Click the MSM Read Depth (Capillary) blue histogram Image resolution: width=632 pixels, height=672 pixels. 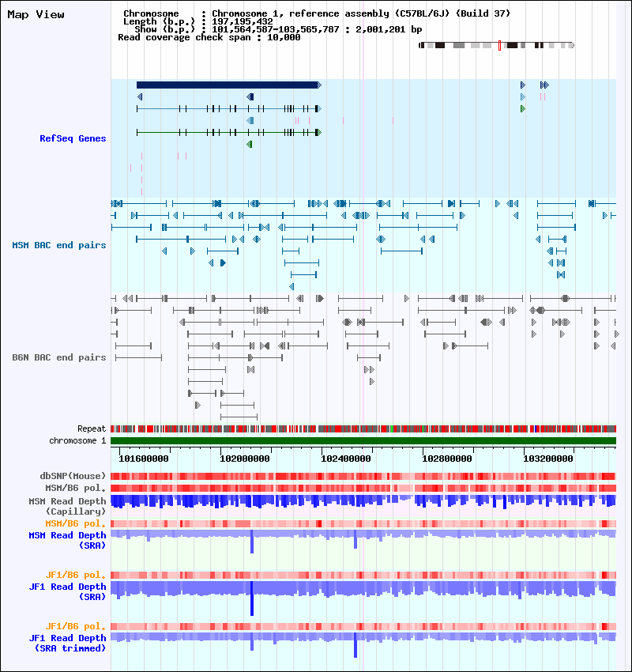363,501
